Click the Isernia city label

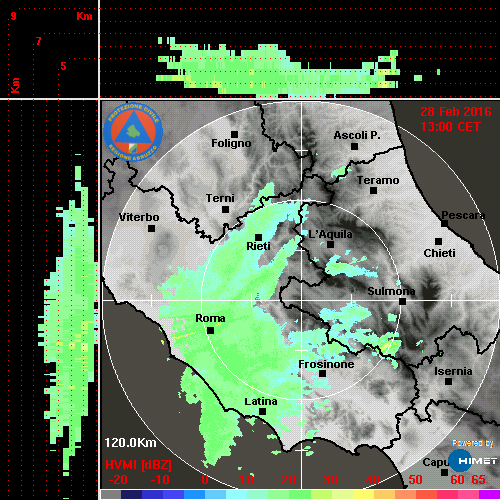[x=453, y=371]
